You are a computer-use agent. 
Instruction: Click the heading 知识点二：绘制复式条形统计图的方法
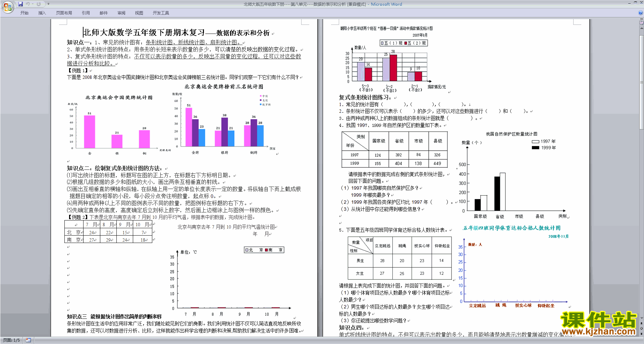115,168
